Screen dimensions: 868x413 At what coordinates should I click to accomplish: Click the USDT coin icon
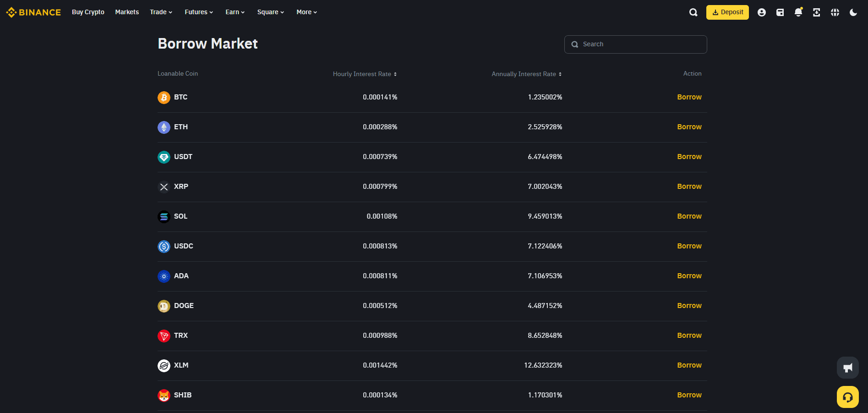164,157
